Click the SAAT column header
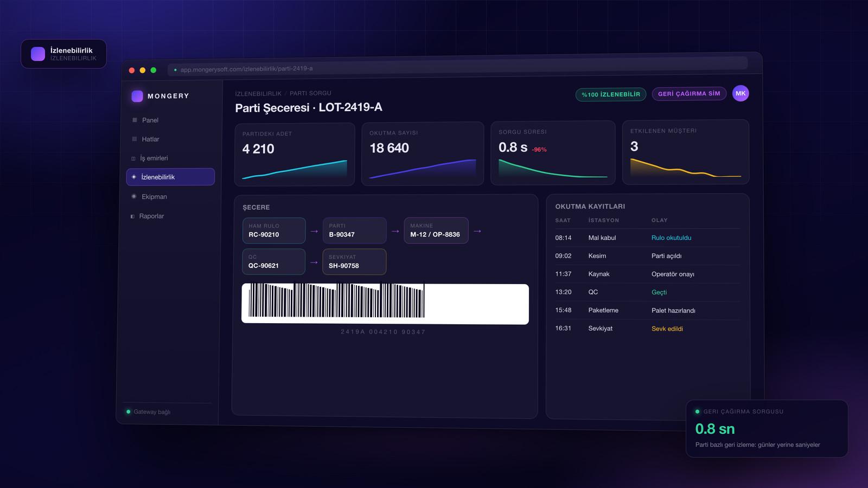The width and height of the screenshot is (868, 488). pyautogui.click(x=563, y=220)
